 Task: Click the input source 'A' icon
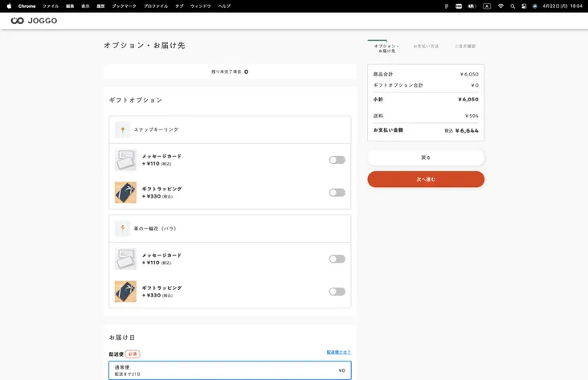click(487, 6)
